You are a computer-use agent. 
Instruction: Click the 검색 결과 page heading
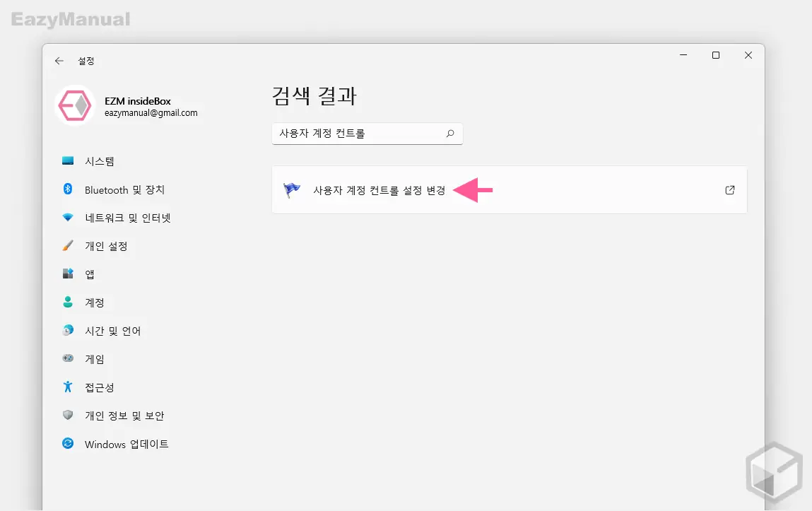tap(314, 95)
